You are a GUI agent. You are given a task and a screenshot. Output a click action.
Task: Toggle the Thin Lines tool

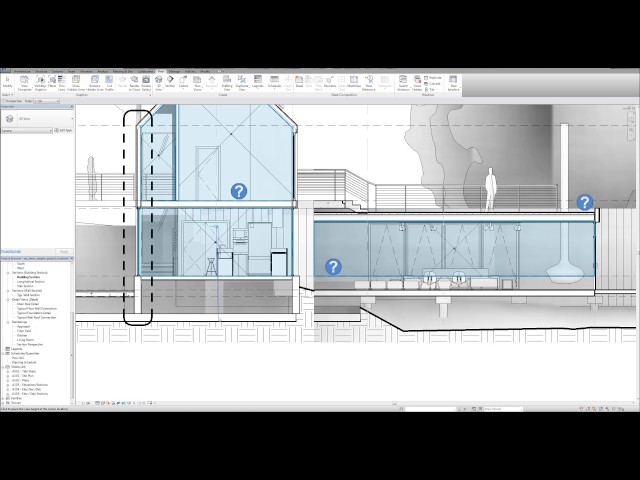[x=62, y=83]
